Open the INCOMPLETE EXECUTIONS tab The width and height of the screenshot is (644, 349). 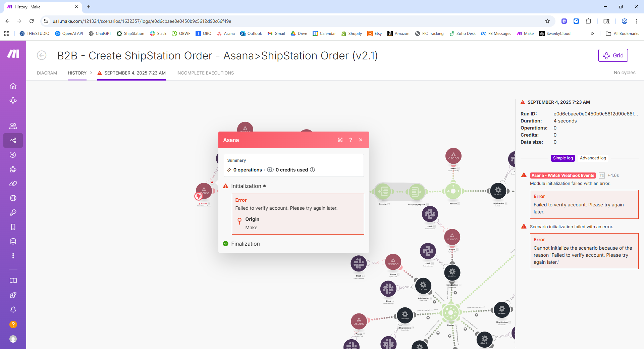(x=205, y=73)
